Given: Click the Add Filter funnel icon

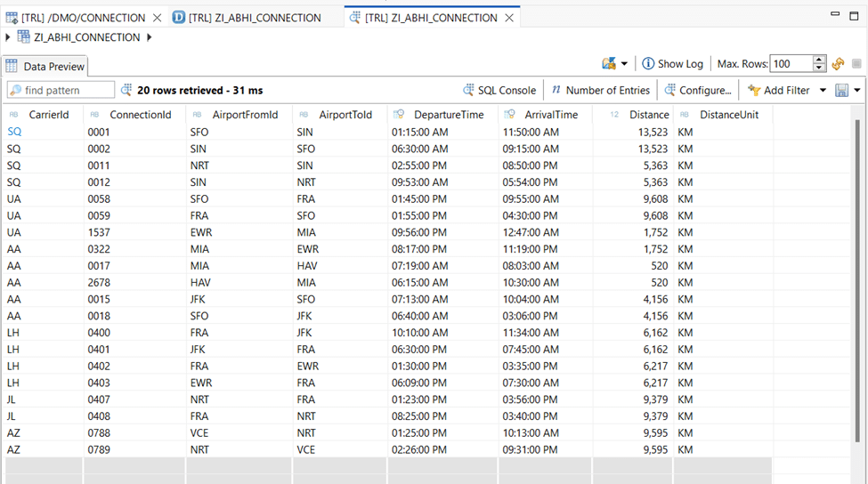Looking at the screenshot, I should (754, 90).
